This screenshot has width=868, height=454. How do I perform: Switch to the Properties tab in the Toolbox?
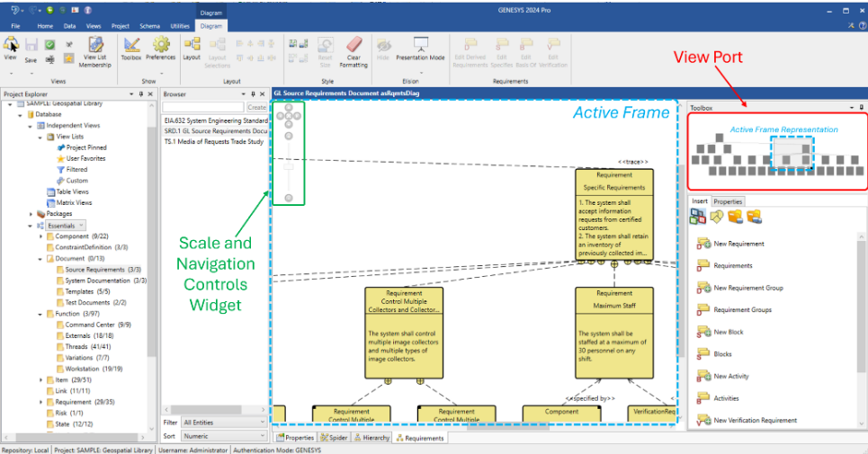click(728, 201)
